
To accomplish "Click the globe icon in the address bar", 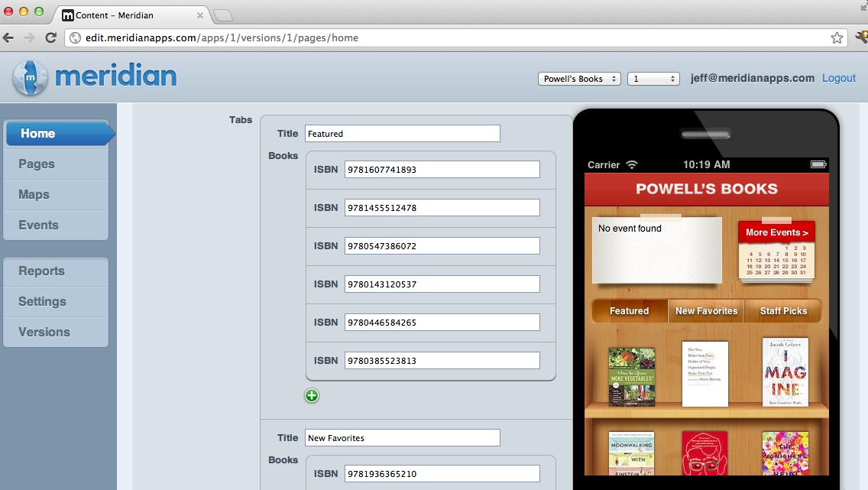I will click(x=75, y=36).
